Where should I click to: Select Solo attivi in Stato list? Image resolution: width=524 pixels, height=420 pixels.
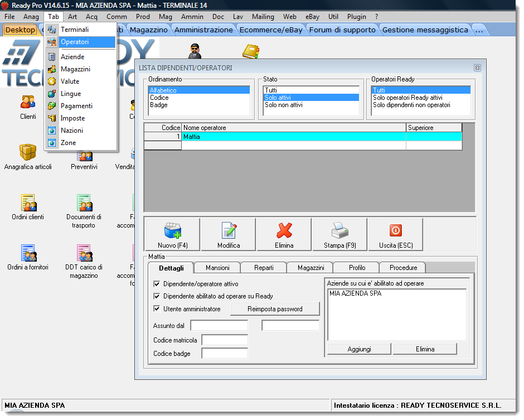point(311,98)
